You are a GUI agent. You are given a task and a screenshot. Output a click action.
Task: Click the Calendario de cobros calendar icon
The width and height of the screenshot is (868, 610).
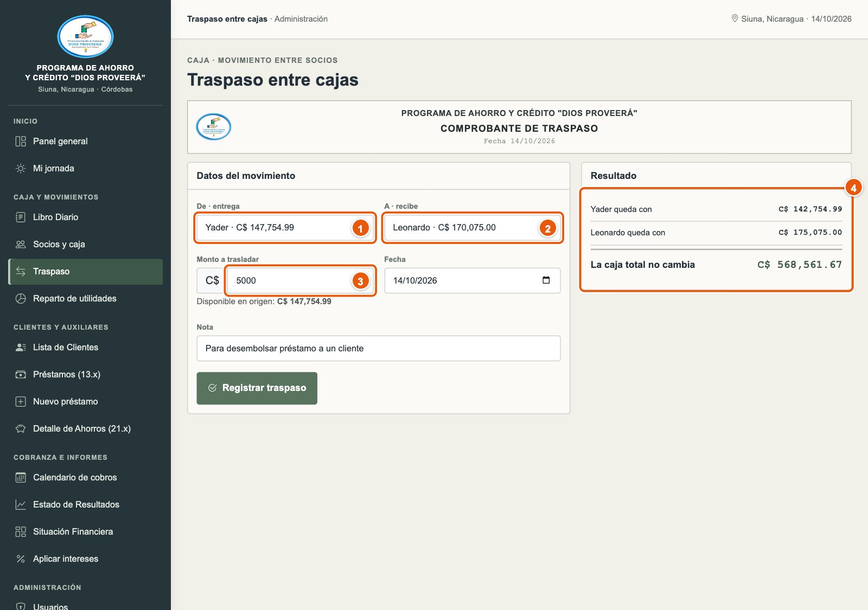[x=21, y=478]
